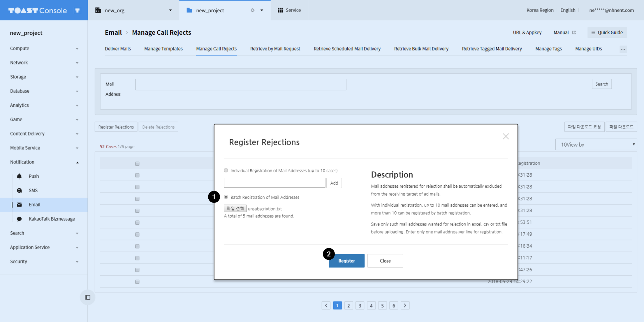
Task: Click the project settings gear icon
Action: click(x=253, y=10)
